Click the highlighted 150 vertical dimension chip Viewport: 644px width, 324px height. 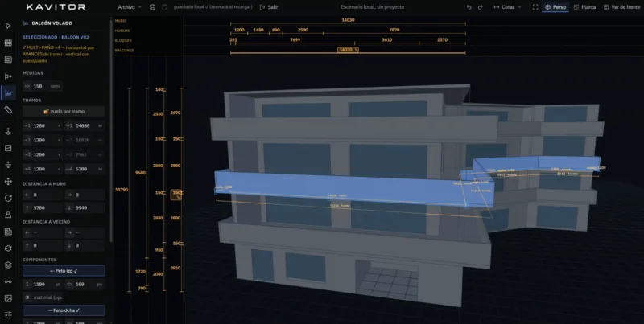pos(175,195)
